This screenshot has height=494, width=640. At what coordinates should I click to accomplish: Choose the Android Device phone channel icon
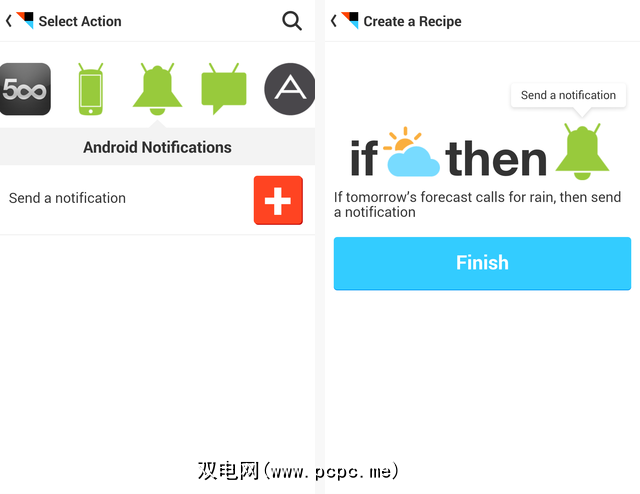(x=92, y=89)
